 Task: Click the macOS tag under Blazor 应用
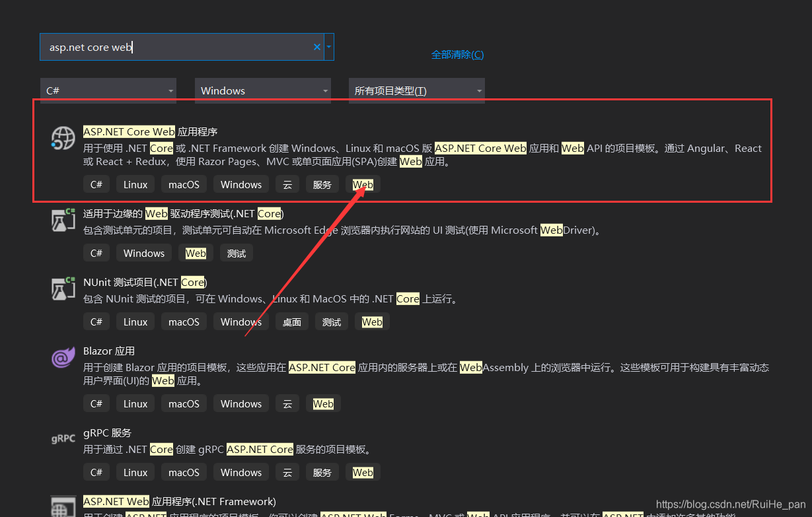[x=184, y=403]
